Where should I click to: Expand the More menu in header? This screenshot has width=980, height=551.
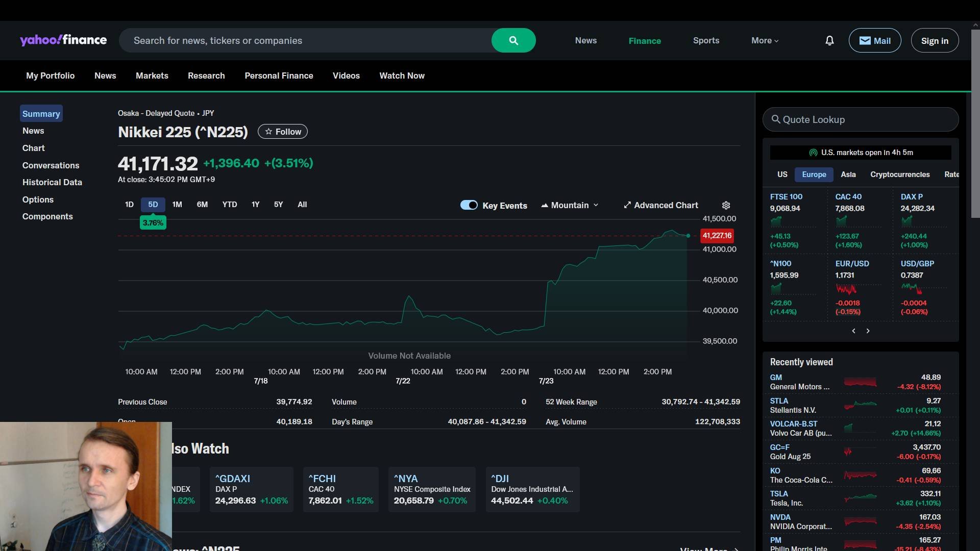765,40
